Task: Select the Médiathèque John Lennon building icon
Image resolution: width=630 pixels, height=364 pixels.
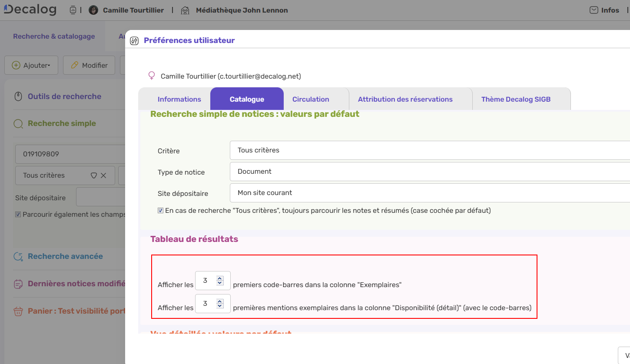Action: point(185,10)
